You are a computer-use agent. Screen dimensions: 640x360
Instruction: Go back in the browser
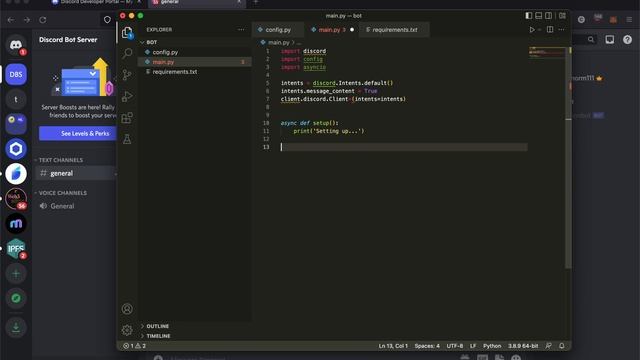[x=11, y=20]
